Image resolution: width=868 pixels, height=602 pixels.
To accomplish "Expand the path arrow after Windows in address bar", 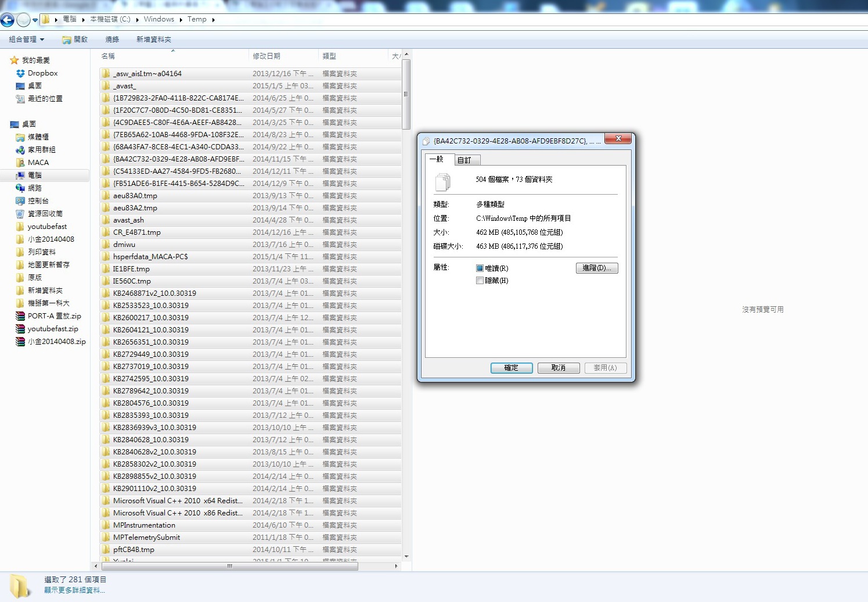I will pyautogui.click(x=181, y=20).
